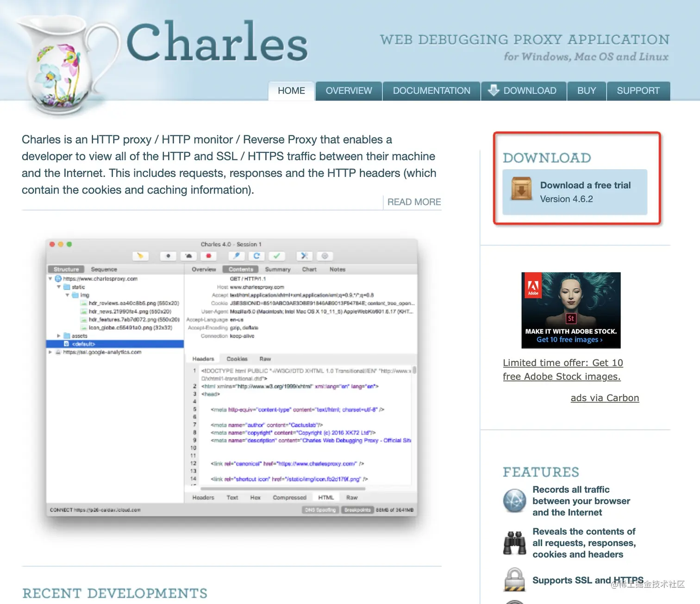Click the broom clear session toolbar icon
The image size is (700, 604).
[x=140, y=256]
